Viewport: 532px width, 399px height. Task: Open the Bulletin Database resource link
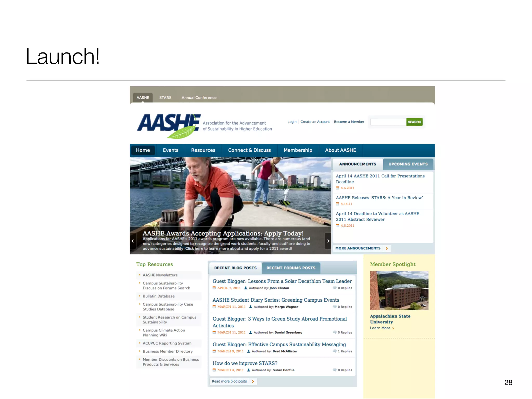[158, 296]
